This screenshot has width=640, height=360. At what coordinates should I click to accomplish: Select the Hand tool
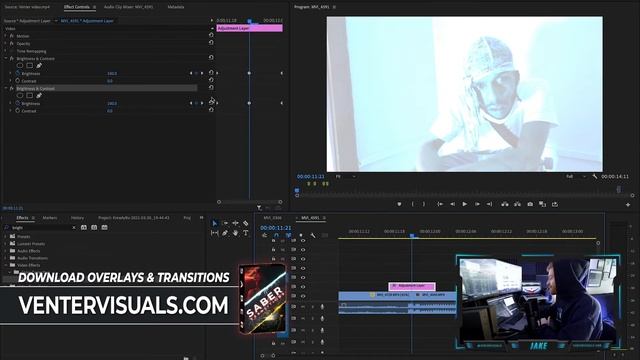(x=235, y=233)
